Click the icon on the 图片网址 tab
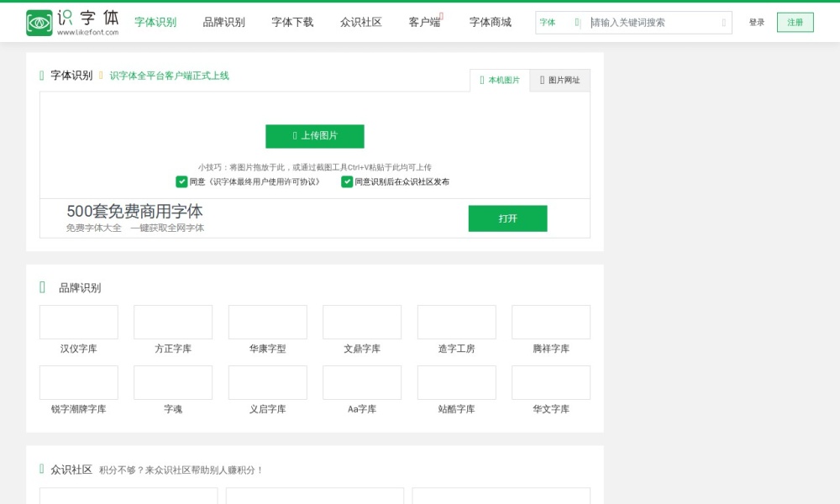840x504 pixels. [542, 80]
